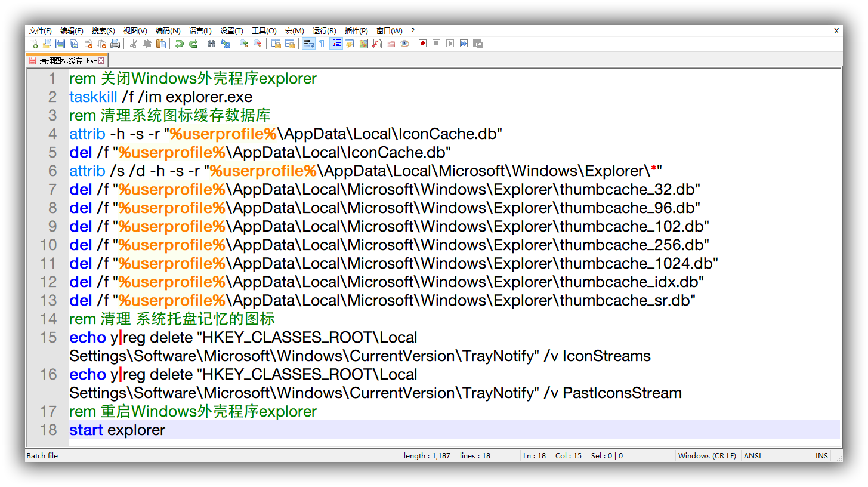Toggle synchronized vertical scrolling
Image resolution: width=868 pixels, height=487 pixels.
tap(276, 44)
